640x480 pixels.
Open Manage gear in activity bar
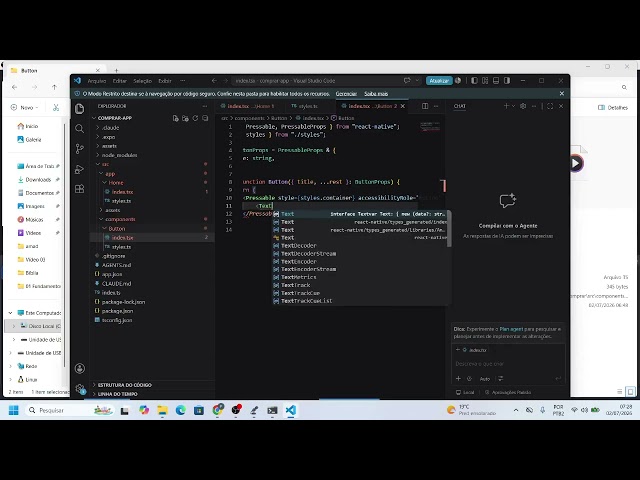pyautogui.click(x=80, y=389)
